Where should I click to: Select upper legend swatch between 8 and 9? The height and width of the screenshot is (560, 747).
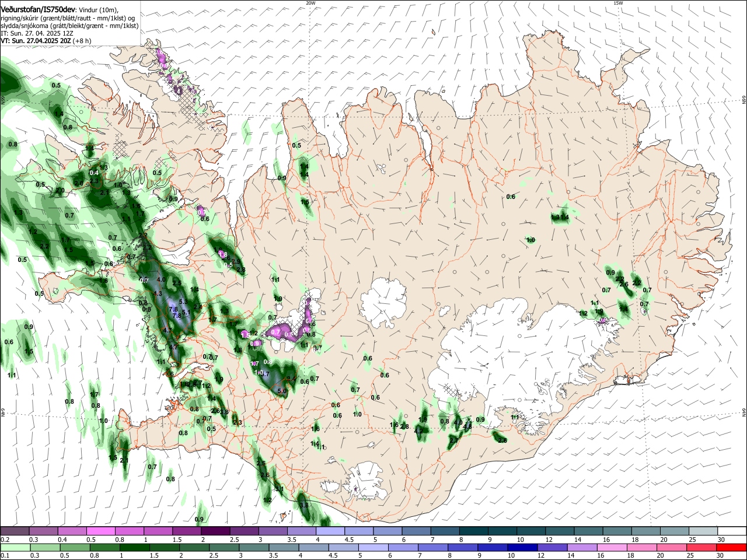pyautogui.click(x=473, y=531)
